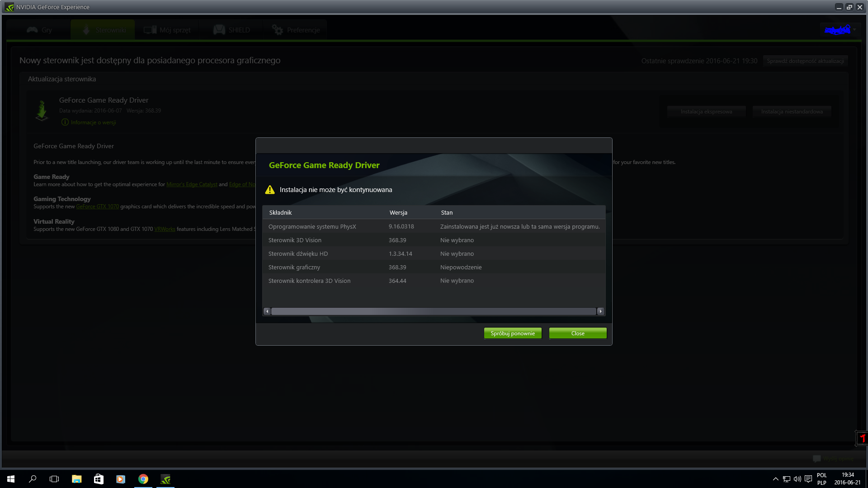Click the NVIDIA GeForce Experience taskbar icon
The image size is (868, 488).
pos(165,479)
